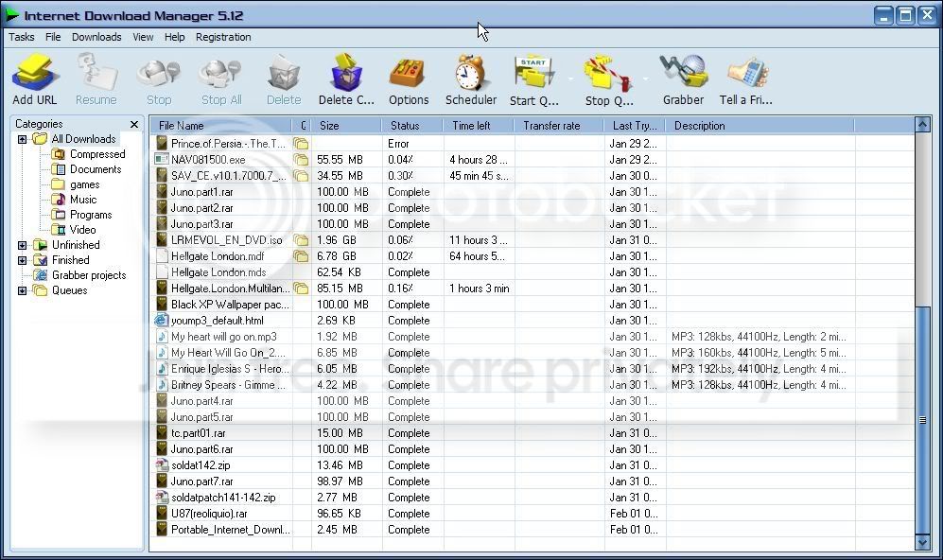943x560 pixels.
Task: Open the Stop Queue dropdown arrow
Action: 645,79
